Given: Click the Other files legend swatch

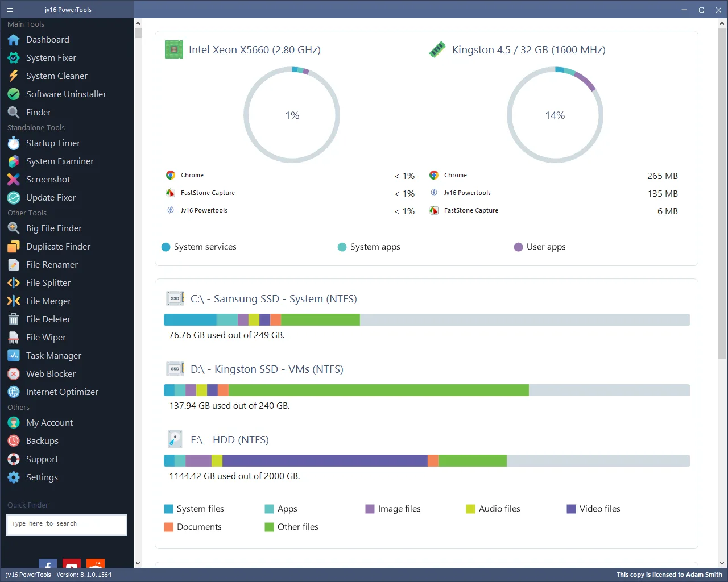Looking at the screenshot, I should tap(269, 527).
